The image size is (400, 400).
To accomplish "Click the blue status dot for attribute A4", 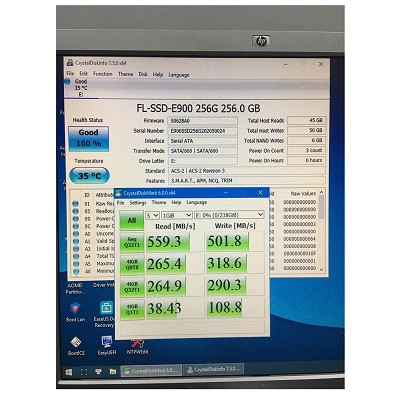I will [x=76, y=256].
